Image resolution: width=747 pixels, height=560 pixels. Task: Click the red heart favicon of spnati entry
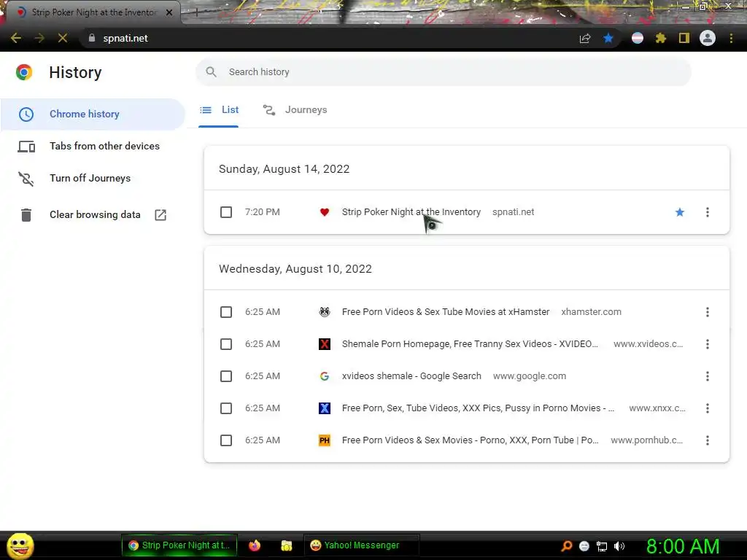[325, 212]
